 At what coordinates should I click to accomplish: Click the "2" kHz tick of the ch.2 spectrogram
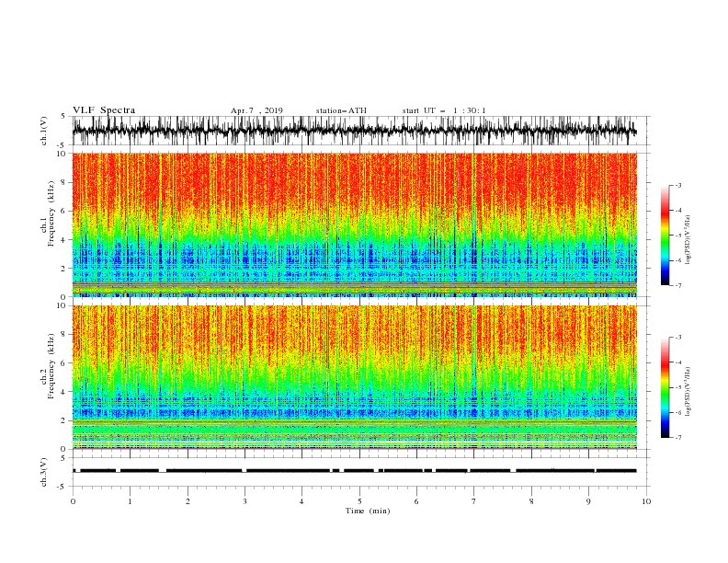pos(63,420)
